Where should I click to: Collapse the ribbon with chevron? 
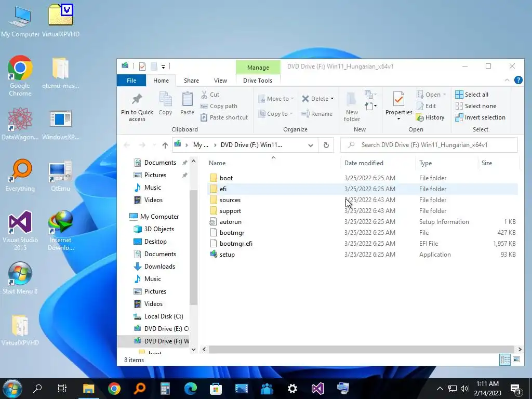tap(507, 80)
